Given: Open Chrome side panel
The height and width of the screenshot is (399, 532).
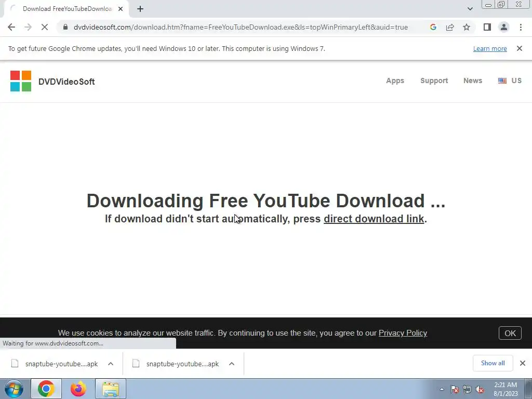Looking at the screenshot, I should (x=487, y=27).
